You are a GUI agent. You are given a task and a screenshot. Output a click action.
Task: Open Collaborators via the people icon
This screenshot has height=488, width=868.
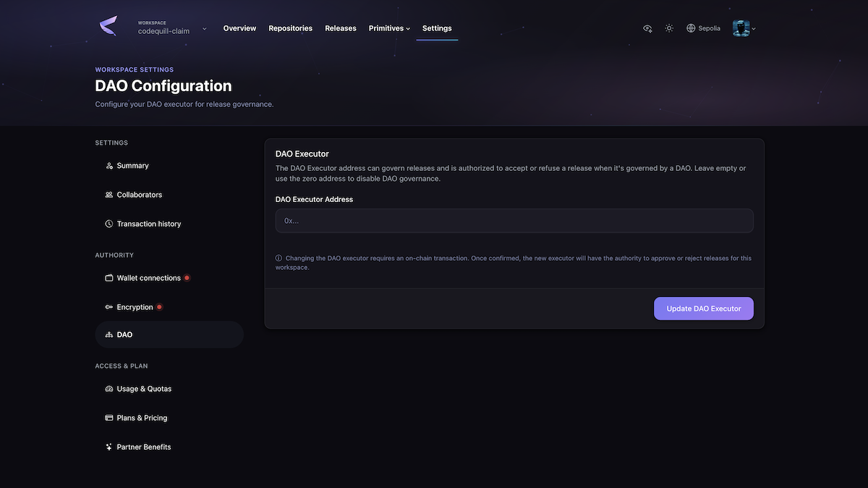click(x=108, y=194)
